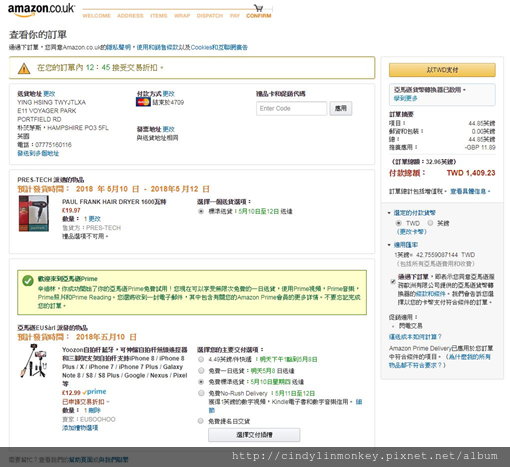Open the ADDRESS checkout step
Screen dimensions: 510x467
tap(130, 16)
